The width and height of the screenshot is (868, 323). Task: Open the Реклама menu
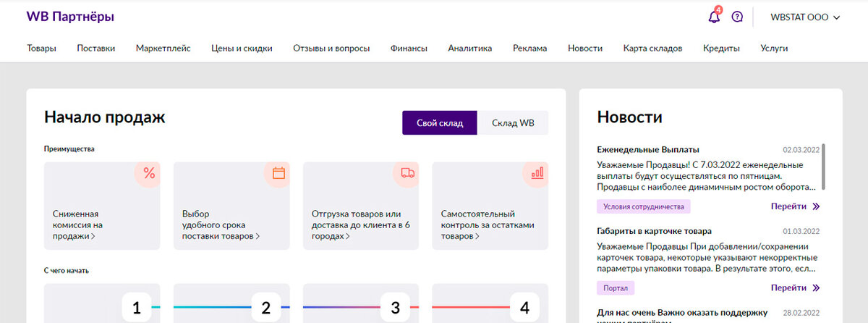[x=529, y=49]
